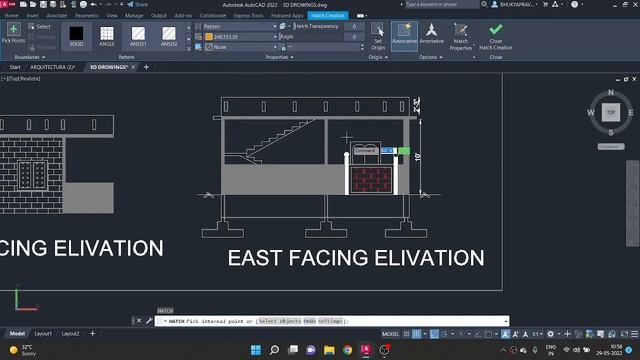The height and width of the screenshot is (360, 640).
Task: Choose the ANSI32 hatch pattern
Action: tap(169, 36)
